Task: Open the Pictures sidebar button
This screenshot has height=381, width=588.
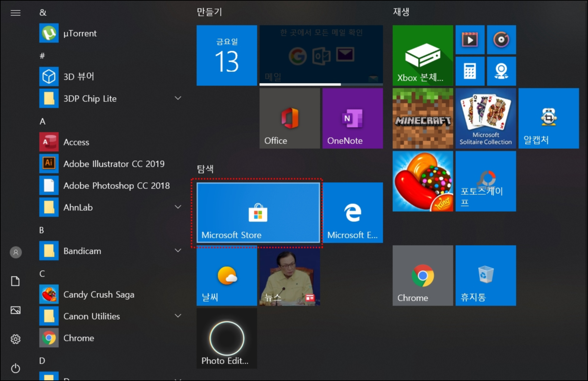Action: (15, 310)
